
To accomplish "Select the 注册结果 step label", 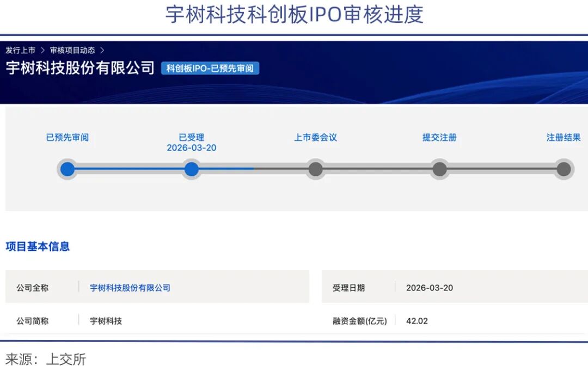I will point(563,138).
